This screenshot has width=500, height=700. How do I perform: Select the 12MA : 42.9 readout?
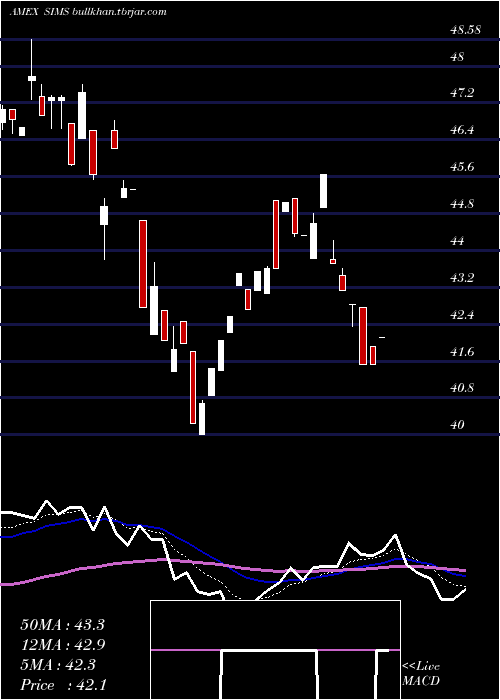62,645
